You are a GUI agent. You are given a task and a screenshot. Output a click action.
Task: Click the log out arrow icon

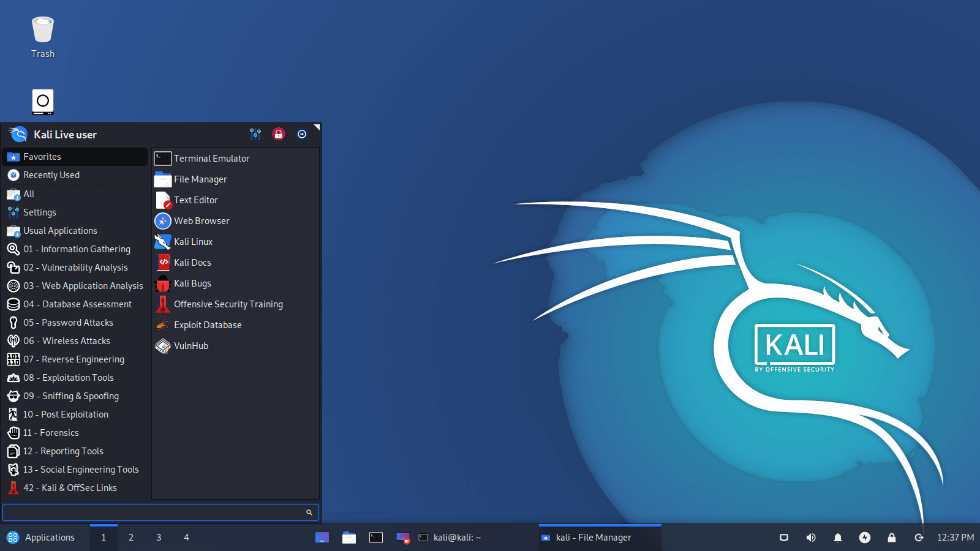[301, 134]
